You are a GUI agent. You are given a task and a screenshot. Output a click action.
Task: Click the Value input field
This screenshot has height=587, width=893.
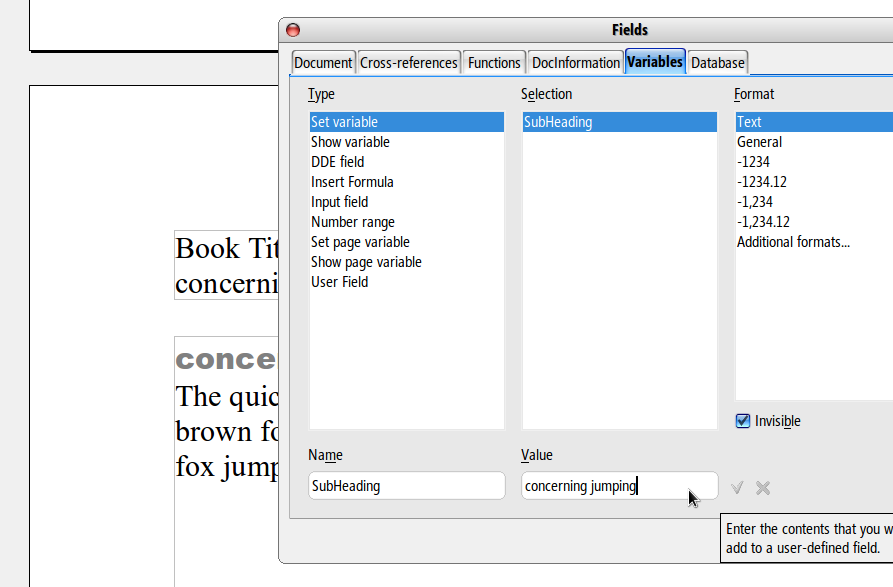point(618,486)
